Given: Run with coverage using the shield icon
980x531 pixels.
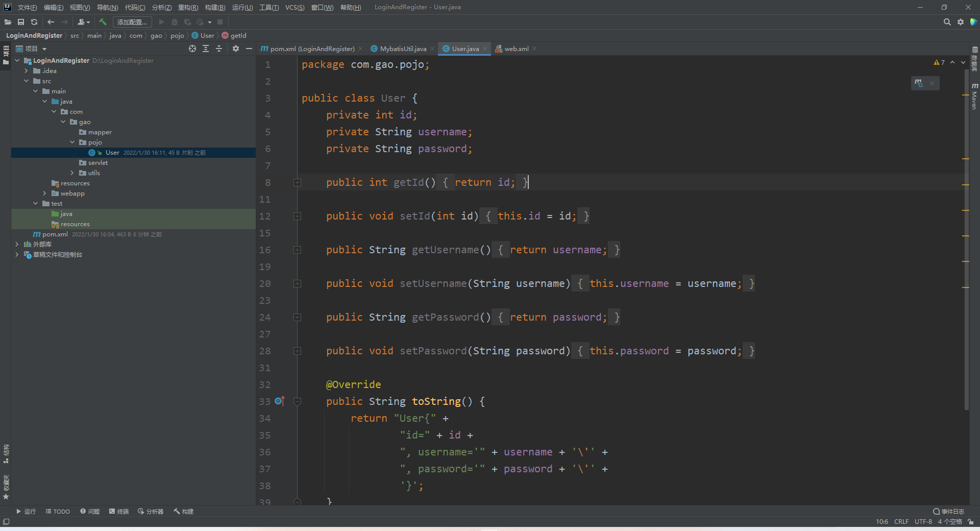Looking at the screenshot, I should (187, 22).
